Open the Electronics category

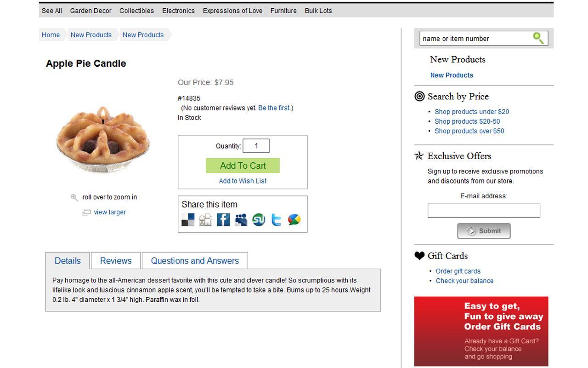178,11
